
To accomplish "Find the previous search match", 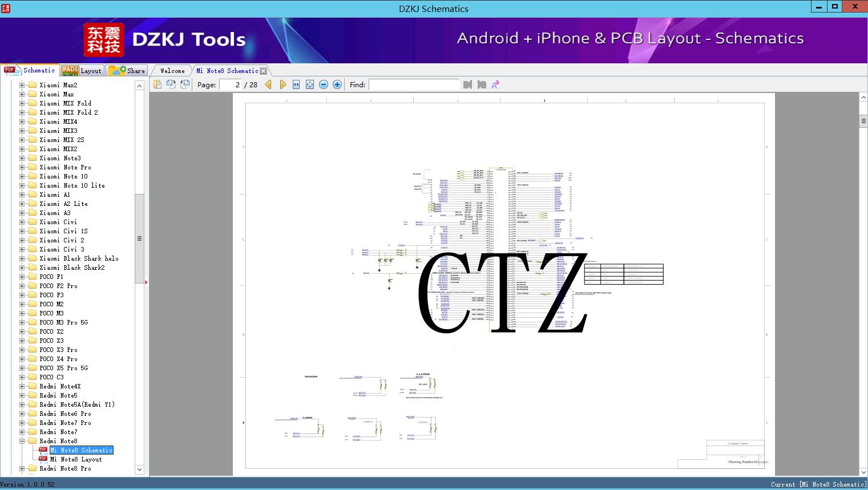I will point(468,84).
